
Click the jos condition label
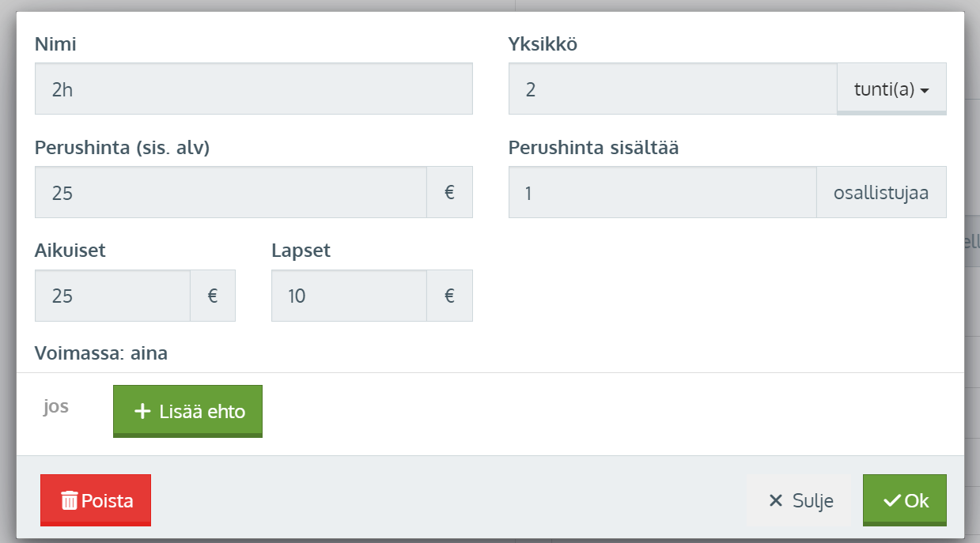56,408
